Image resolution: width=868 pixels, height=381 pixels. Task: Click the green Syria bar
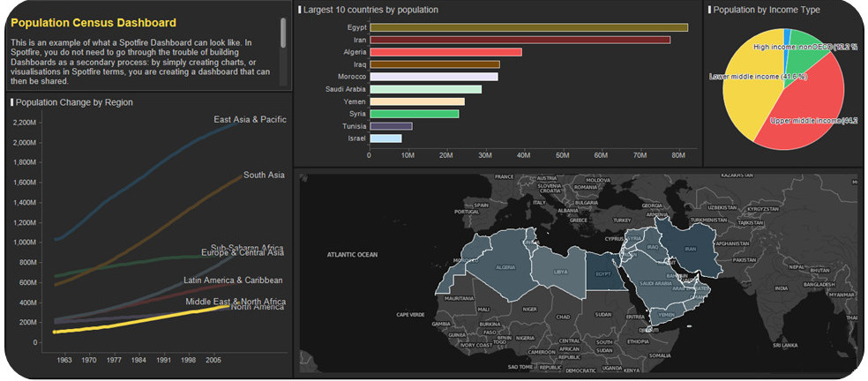pyautogui.click(x=414, y=114)
